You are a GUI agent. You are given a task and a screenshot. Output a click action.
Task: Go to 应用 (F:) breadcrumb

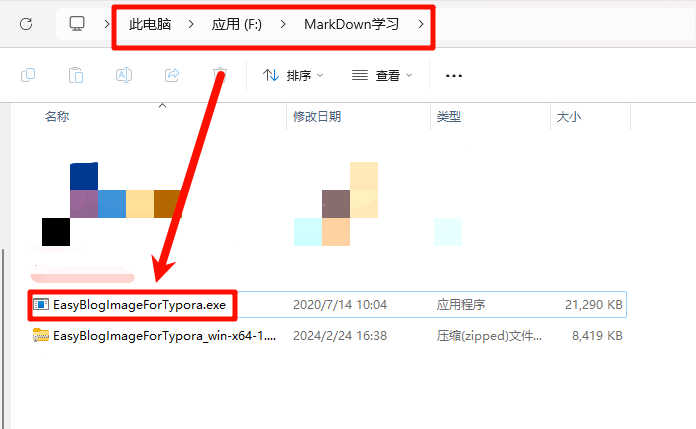[x=237, y=24]
